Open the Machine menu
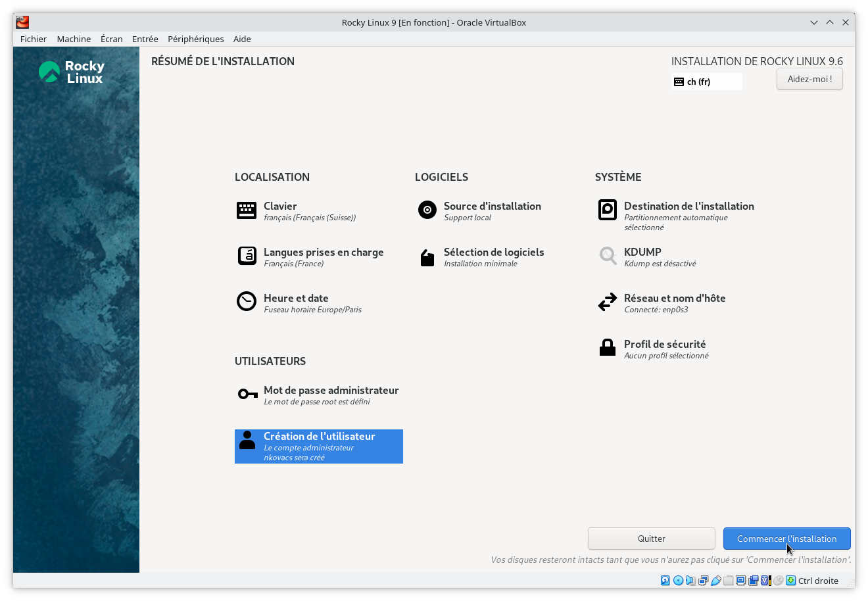The height and width of the screenshot is (601, 868). click(x=74, y=39)
